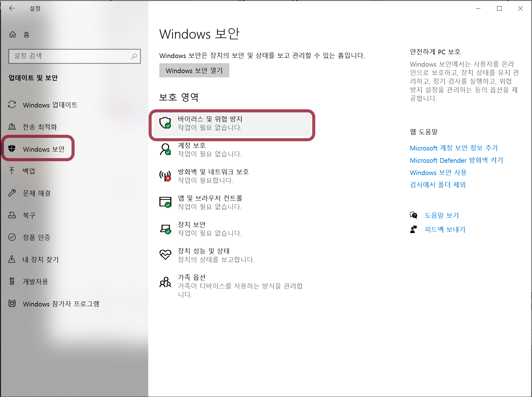Click the 전송 최적화 icon
This screenshot has width=532, height=397.
[12, 126]
